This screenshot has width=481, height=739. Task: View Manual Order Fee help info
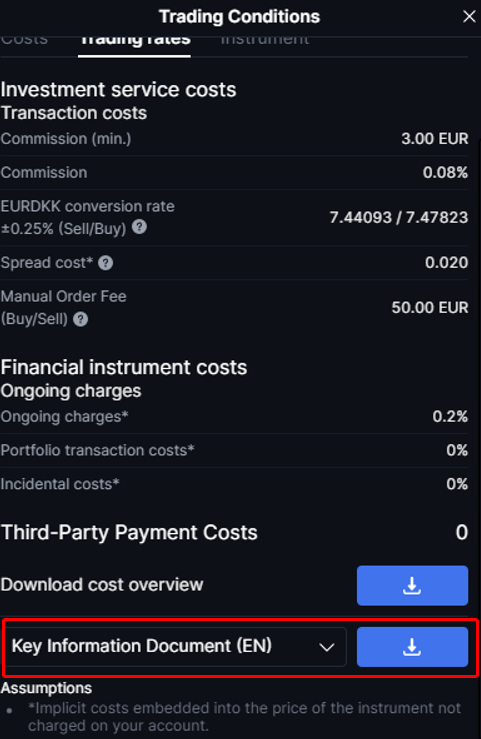coord(81,319)
